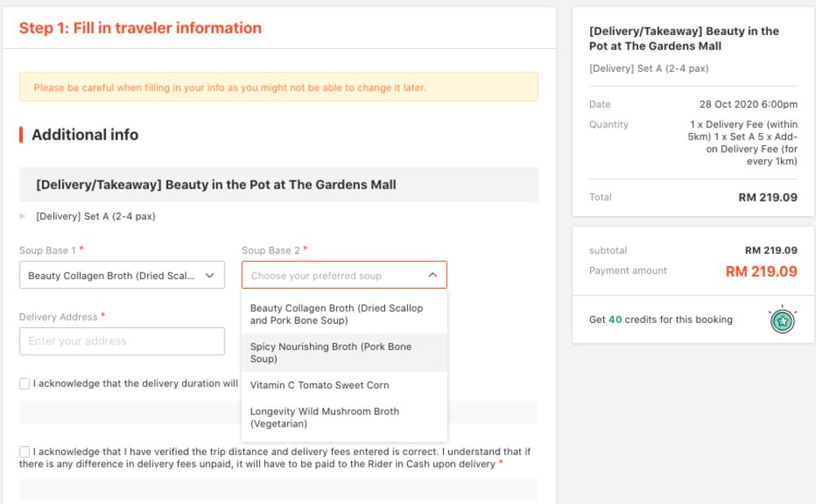Click the yellow caution banner message
Viewport: 816px width, 504px height.
tap(277, 87)
